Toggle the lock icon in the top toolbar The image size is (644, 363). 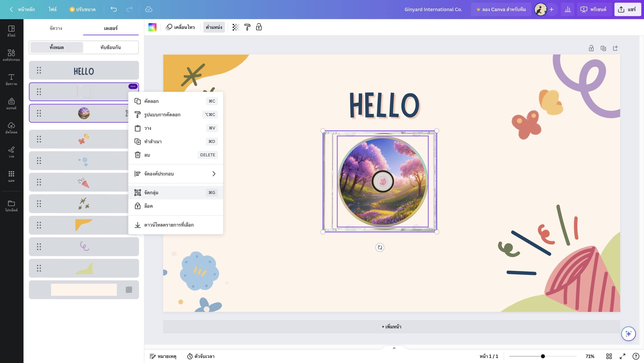click(259, 27)
